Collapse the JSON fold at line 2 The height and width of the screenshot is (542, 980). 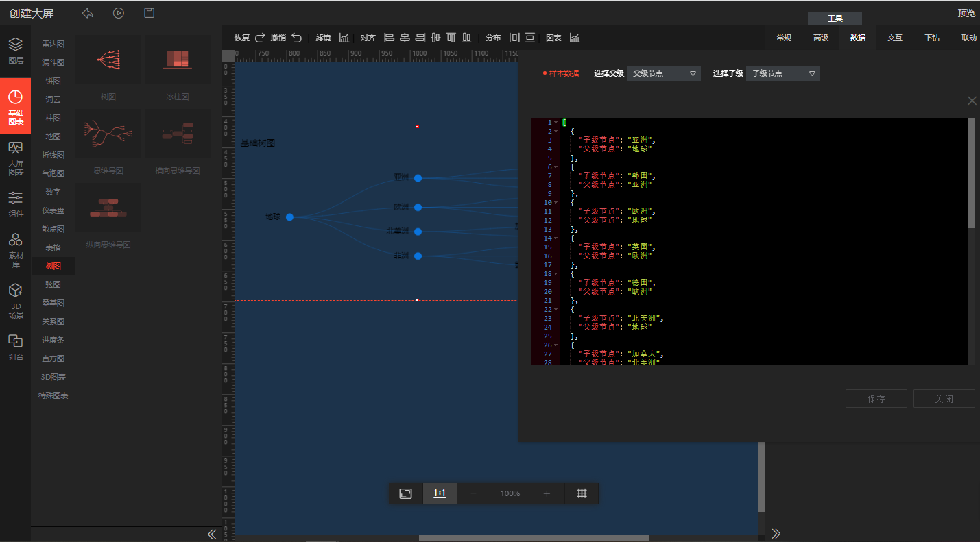555,132
